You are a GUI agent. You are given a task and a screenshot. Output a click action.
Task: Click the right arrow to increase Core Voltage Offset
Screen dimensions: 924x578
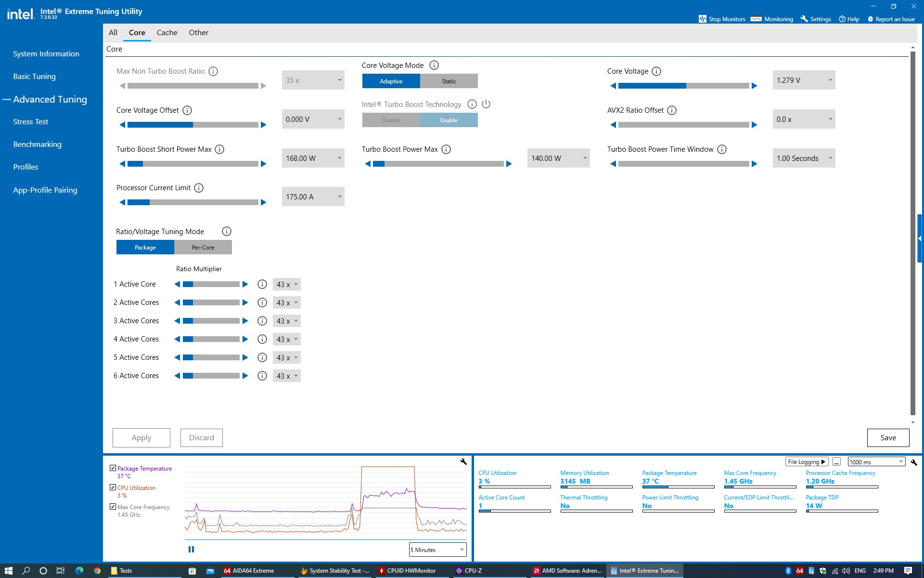[263, 125]
